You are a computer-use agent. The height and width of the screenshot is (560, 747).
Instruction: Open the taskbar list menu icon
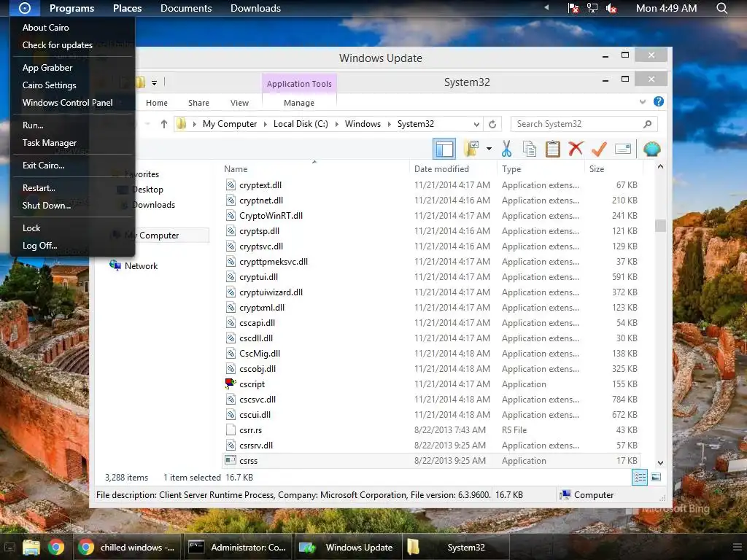(x=737, y=547)
